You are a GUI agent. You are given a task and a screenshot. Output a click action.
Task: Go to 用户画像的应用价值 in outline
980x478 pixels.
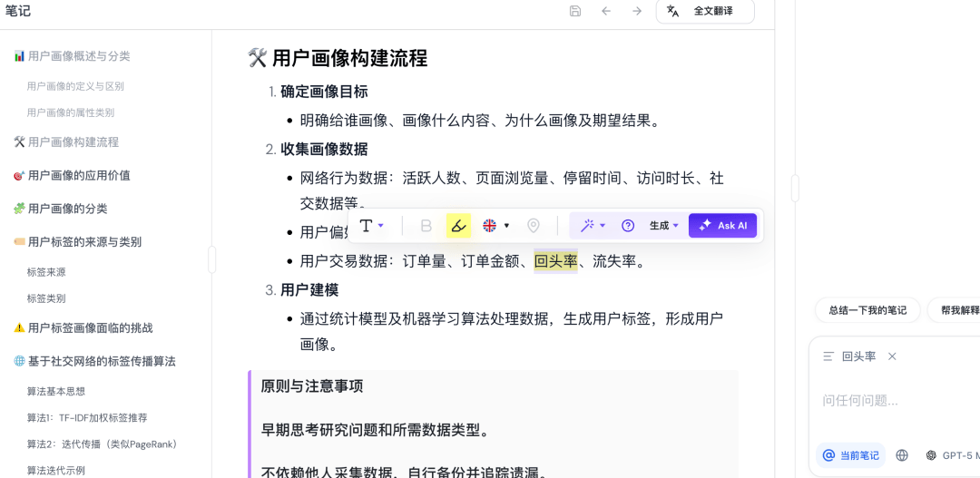point(79,175)
